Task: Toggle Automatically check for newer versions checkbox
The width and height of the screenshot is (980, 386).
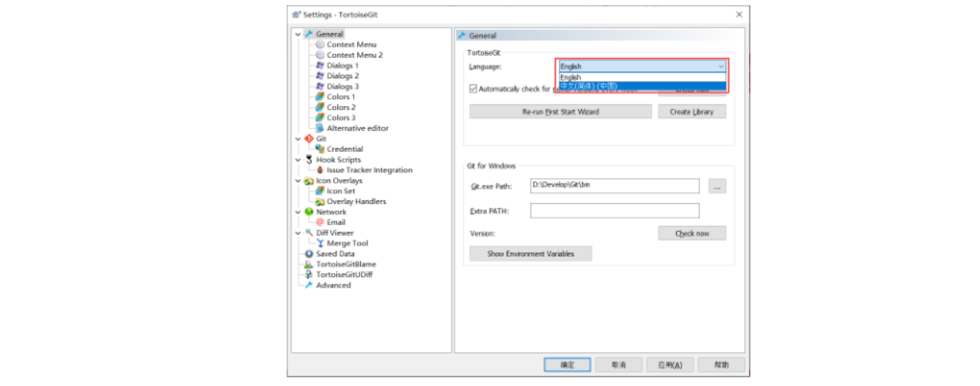Action: [x=473, y=89]
